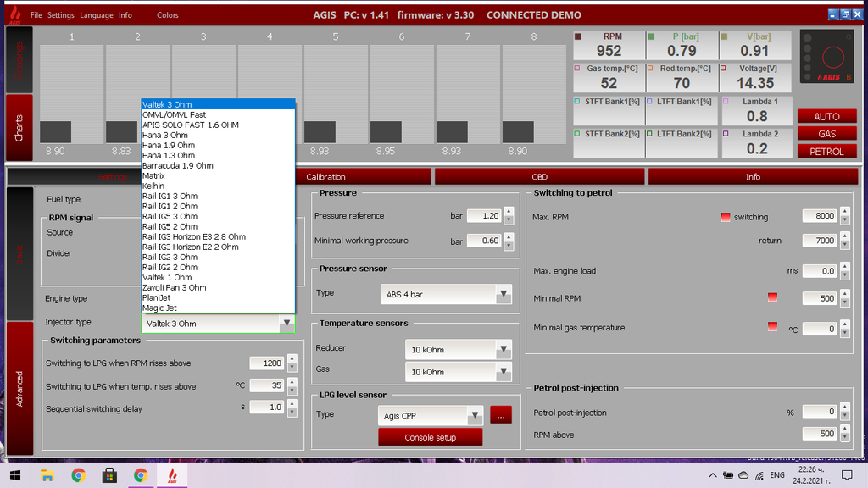This screenshot has height=488, width=868.
Task: Open the Language menu
Action: [97, 15]
